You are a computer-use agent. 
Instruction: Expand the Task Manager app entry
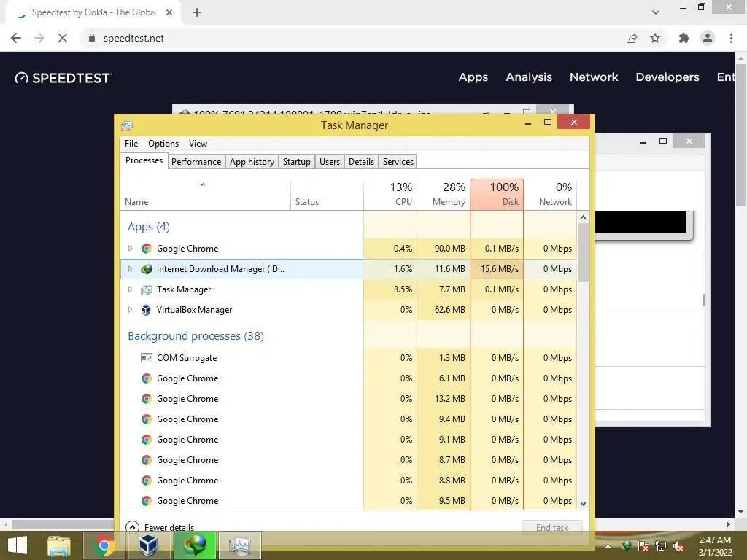[130, 289]
